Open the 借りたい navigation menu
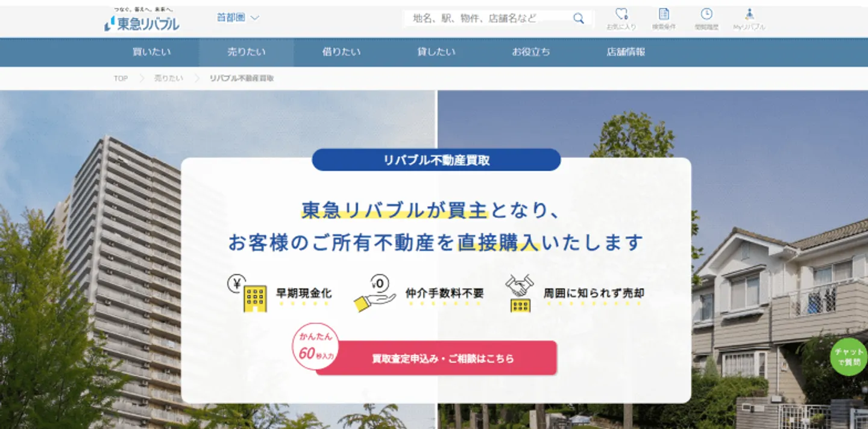Screen dimensions: 868x429 [341, 52]
